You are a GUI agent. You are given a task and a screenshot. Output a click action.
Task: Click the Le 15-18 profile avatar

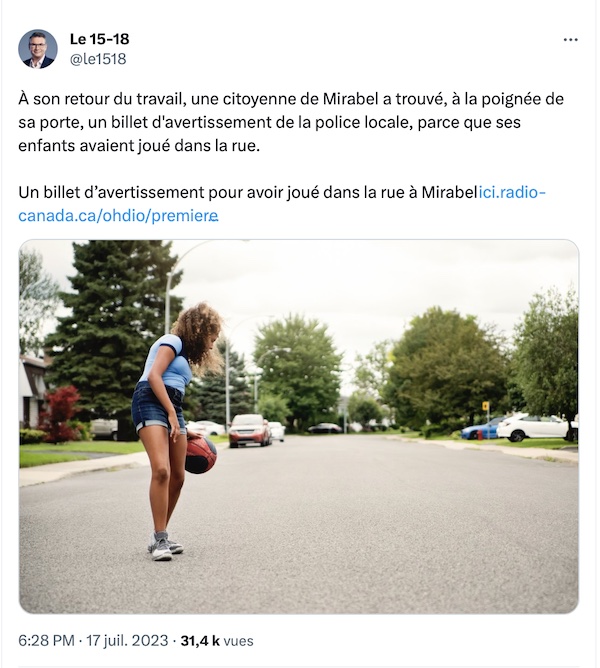[38, 49]
